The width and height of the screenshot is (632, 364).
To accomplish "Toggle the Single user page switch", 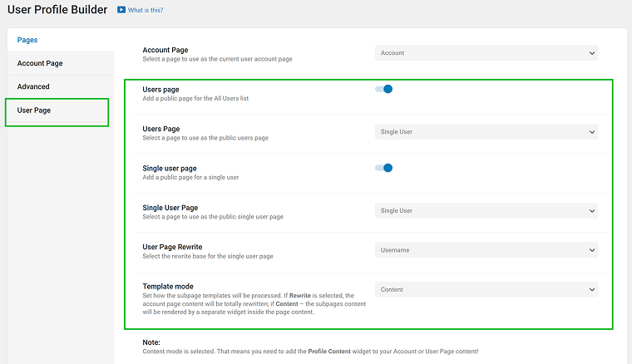I will [383, 168].
